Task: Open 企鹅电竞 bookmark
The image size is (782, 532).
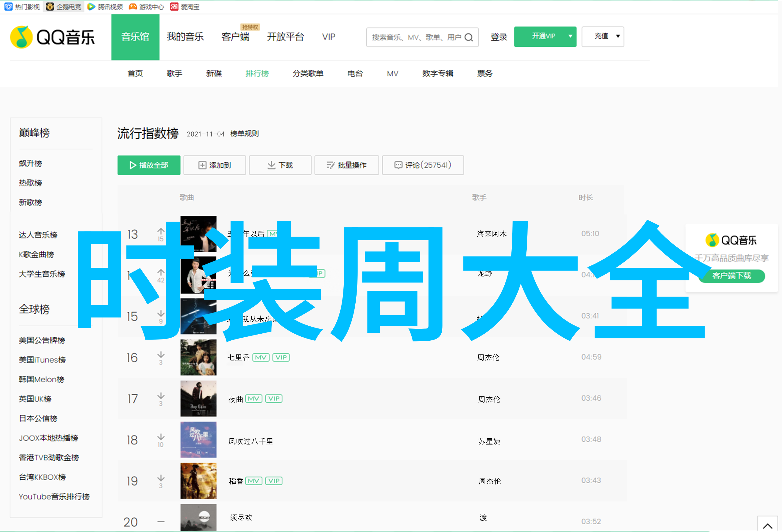Action: 64,7
